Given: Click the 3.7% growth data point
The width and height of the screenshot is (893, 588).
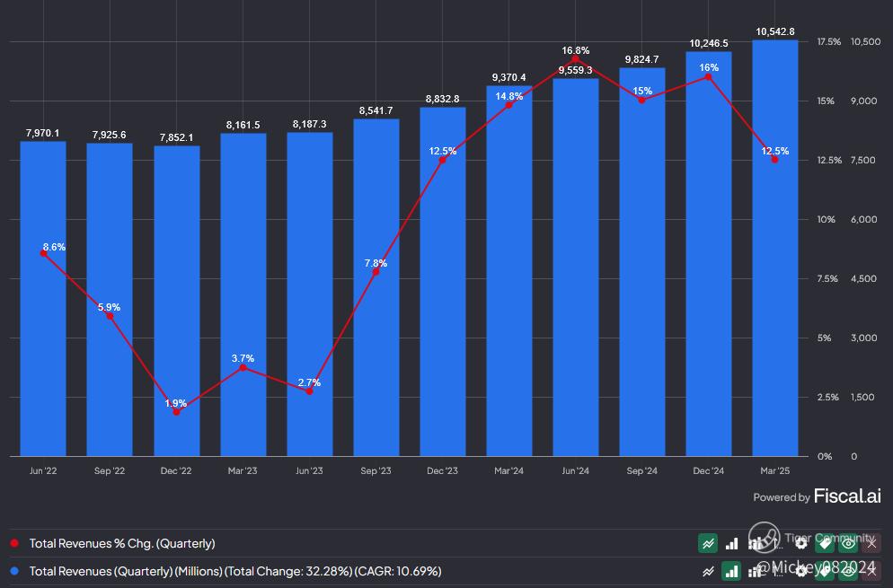Looking at the screenshot, I should click(243, 368).
